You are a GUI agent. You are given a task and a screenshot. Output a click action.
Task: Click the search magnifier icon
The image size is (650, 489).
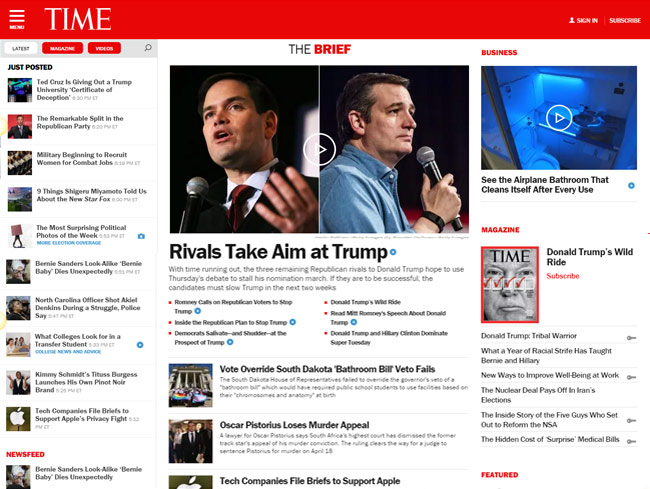tap(148, 48)
